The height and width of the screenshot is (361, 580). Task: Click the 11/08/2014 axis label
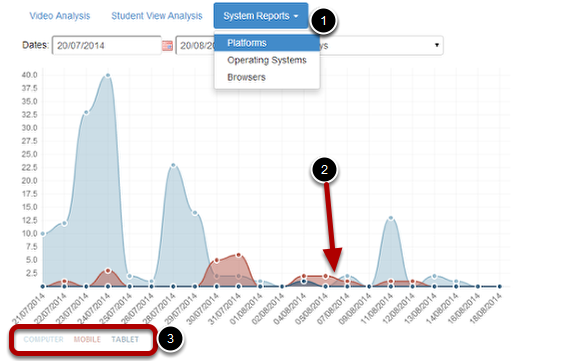tap(377, 309)
